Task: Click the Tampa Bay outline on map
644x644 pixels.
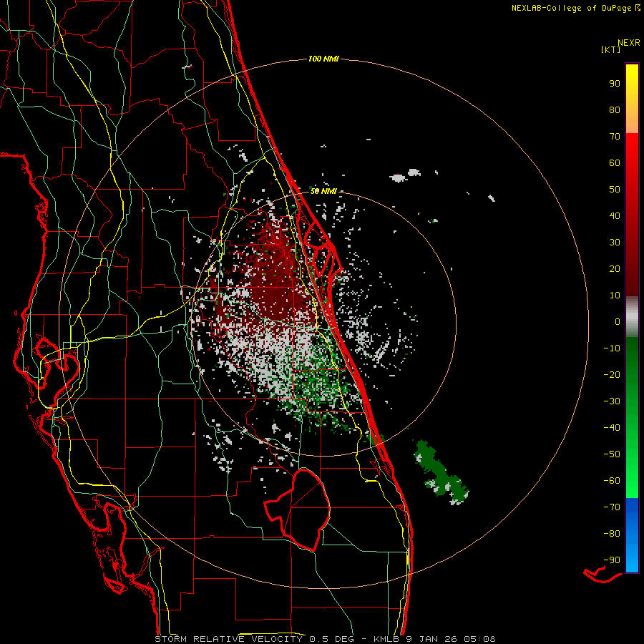Action: 57,364
